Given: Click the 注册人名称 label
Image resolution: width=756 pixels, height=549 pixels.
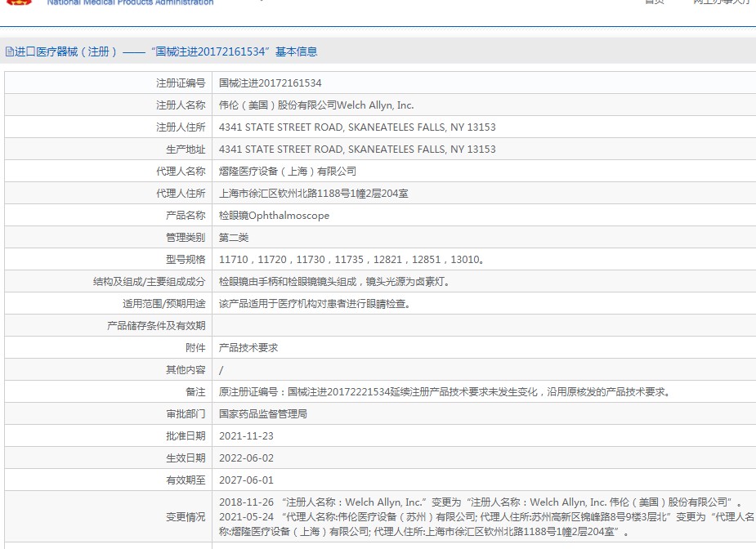Looking at the screenshot, I should (x=181, y=105).
